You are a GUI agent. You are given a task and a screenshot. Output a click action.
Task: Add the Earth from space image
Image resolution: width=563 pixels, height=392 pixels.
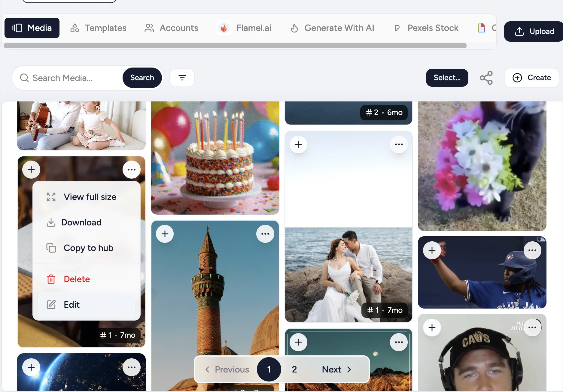pyautogui.click(x=31, y=367)
